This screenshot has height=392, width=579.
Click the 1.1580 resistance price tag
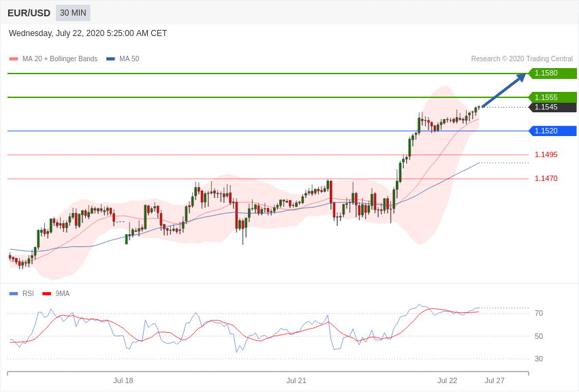point(552,73)
